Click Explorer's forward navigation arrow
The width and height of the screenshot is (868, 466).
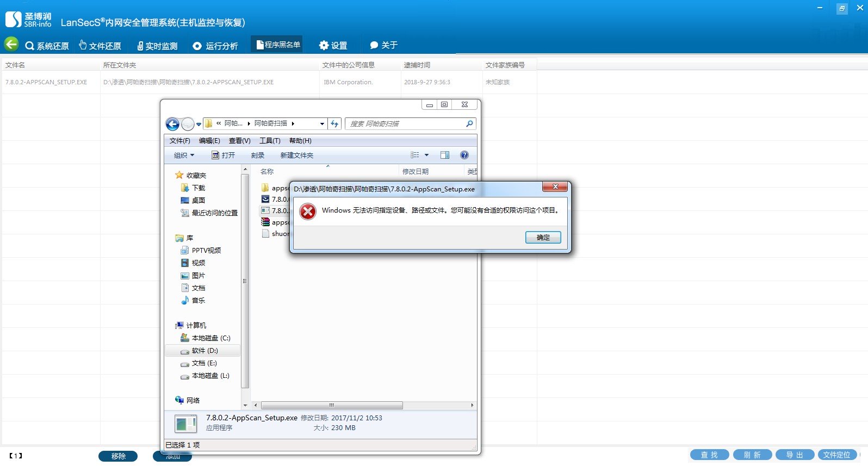[188, 124]
